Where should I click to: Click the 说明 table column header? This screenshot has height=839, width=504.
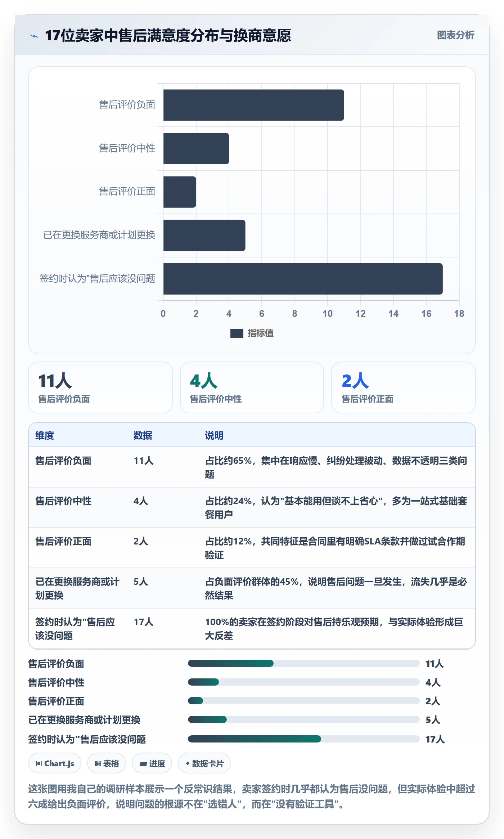(214, 435)
